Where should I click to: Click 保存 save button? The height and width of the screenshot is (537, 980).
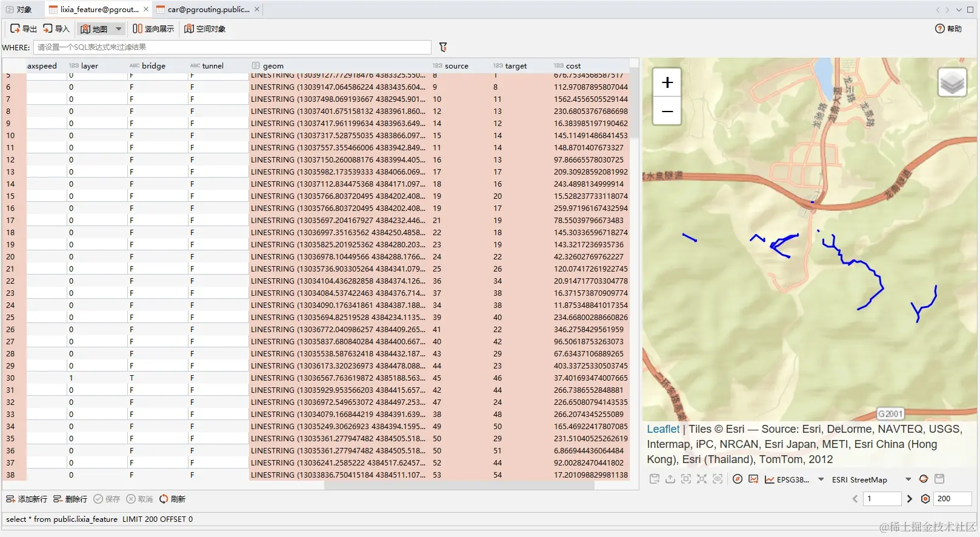tap(107, 499)
